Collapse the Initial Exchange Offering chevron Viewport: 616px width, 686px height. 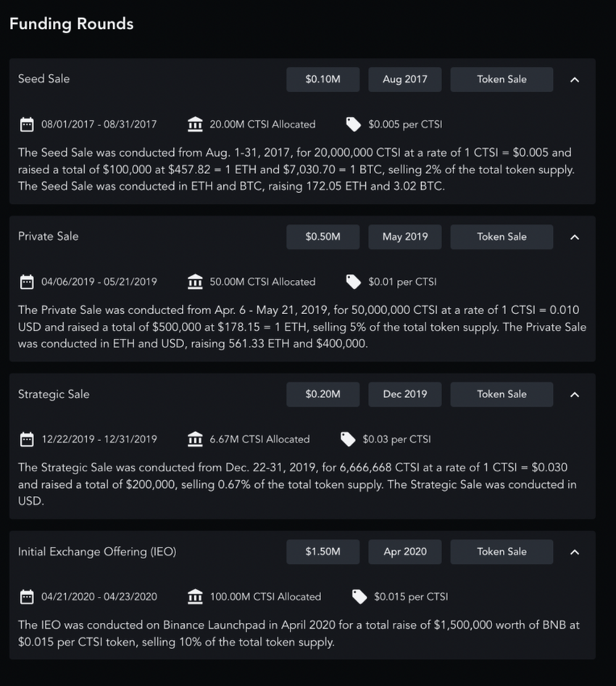pos(575,552)
